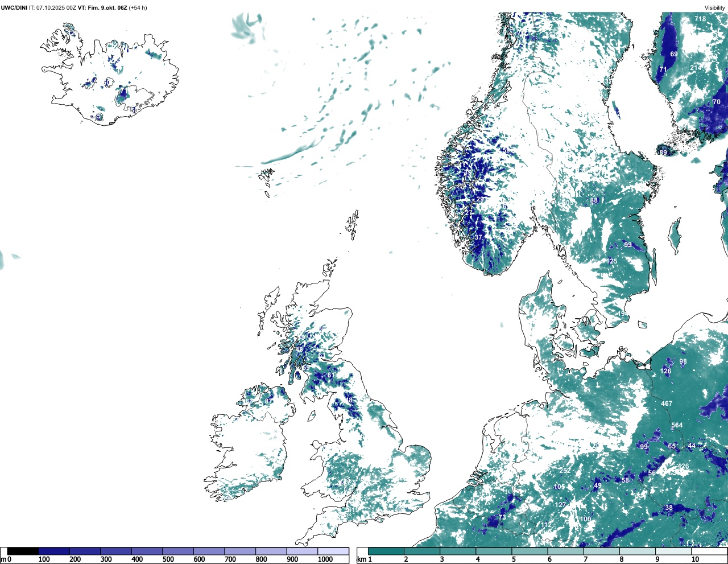Click the 1–2 km dark teal legend swatch
This screenshot has width=728, height=564.
386,551
